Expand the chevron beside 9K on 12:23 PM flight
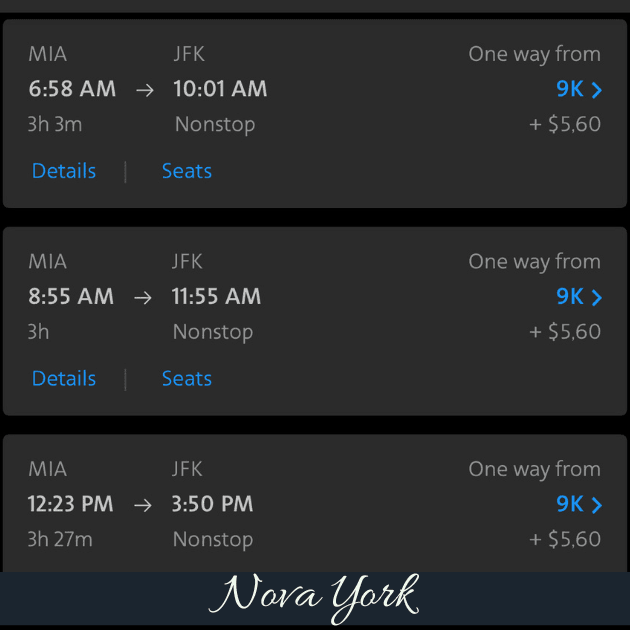The height and width of the screenshot is (630, 630). point(597,505)
